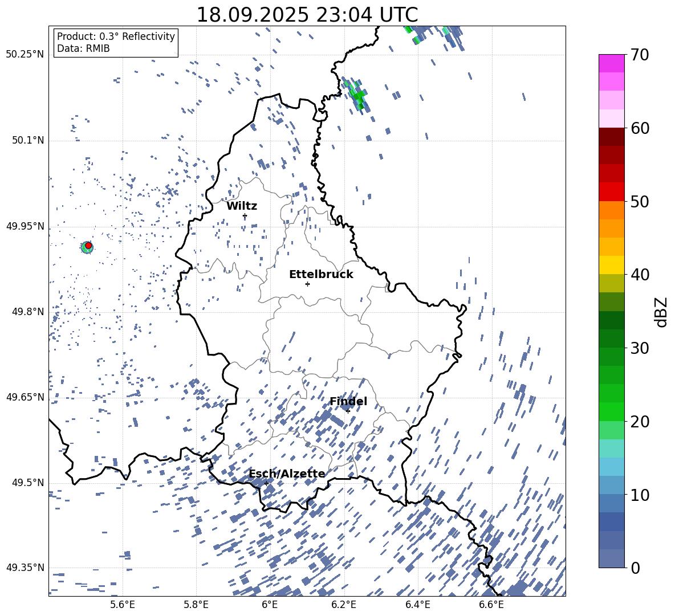The image size is (675, 616).
Task: Click the colorbar tick value 20
Action: click(640, 422)
